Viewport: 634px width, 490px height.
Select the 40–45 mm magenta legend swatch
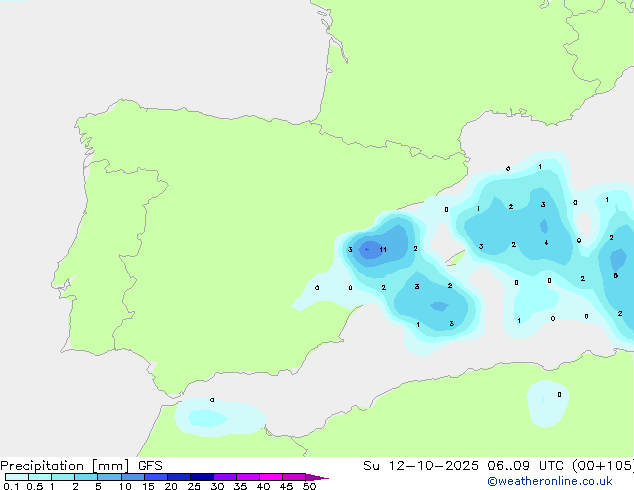click(x=271, y=477)
